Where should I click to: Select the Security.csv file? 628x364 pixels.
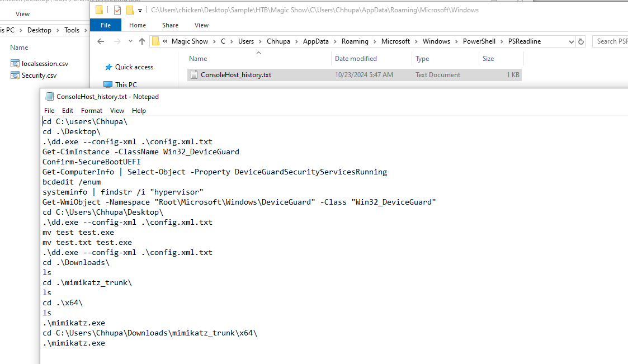click(39, 75)
